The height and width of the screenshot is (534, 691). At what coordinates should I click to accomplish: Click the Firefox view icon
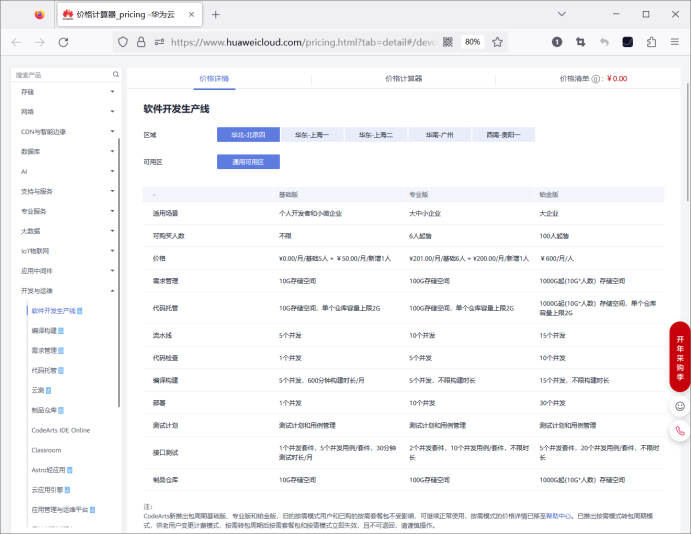[x=40, y=15]
